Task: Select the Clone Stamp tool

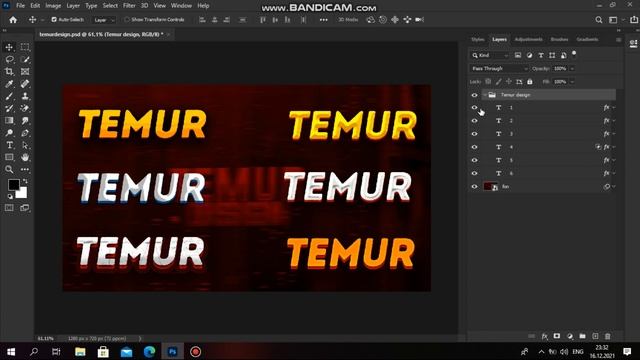Action: (25, 96)
